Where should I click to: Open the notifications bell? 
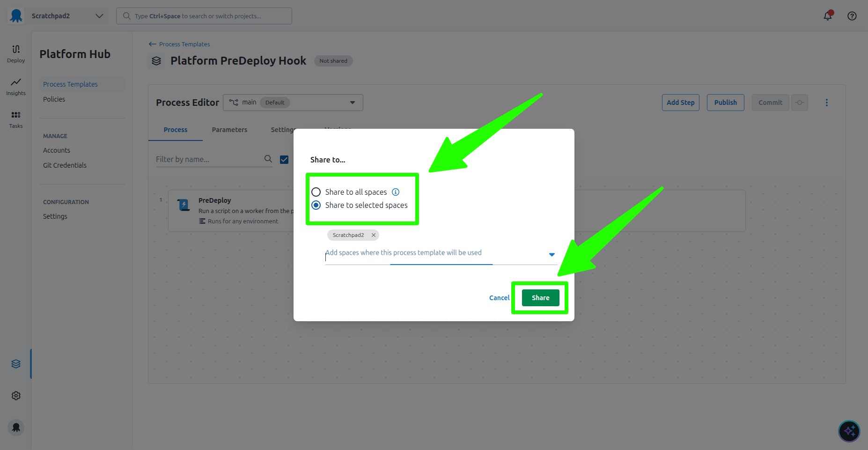[x=827, y=15]
